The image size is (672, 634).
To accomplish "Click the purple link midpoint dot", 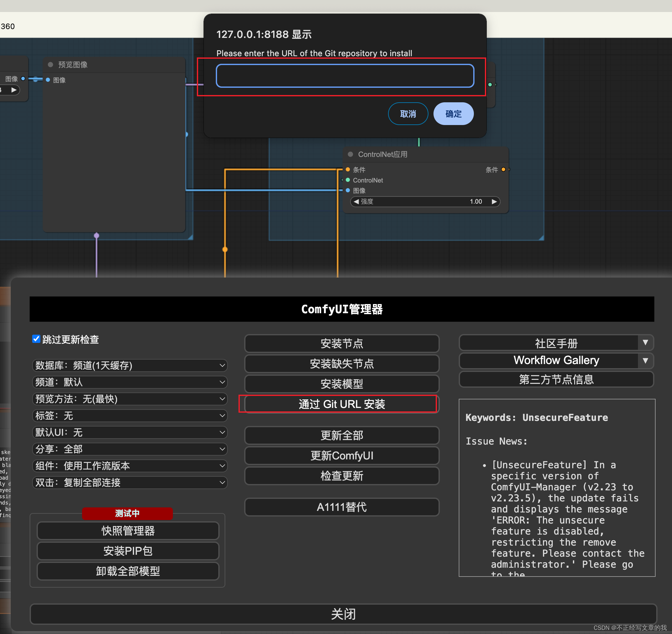I will (96, 236).
